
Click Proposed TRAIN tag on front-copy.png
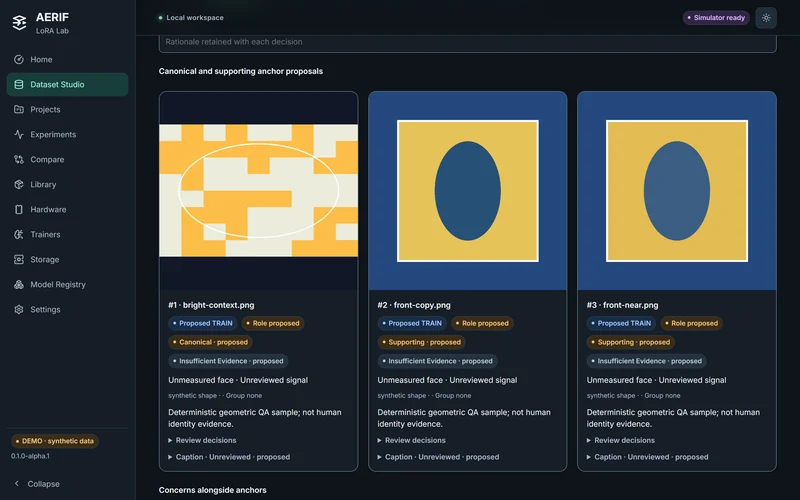coord(412,323)
